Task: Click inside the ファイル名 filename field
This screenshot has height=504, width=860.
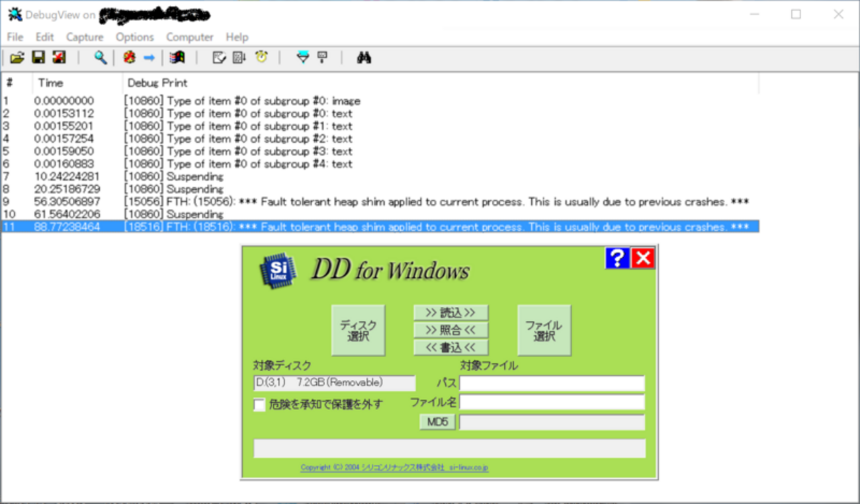Action: point(552,401)
